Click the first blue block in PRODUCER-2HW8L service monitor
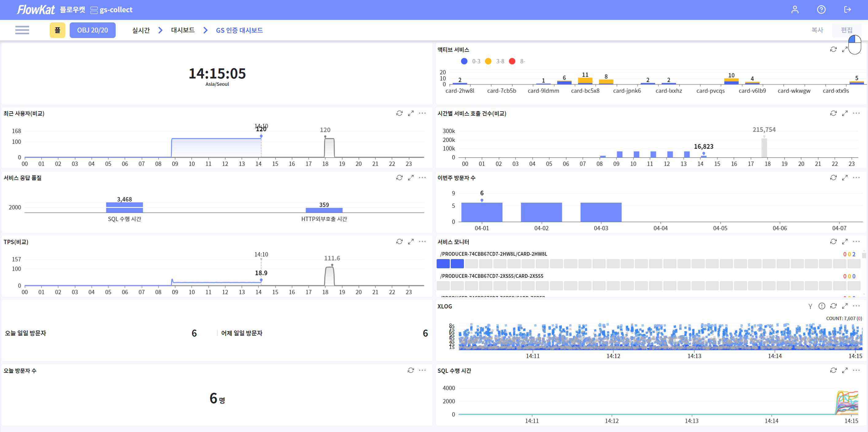Viewport: 868px width, 432px height. [x=443, y=264]
